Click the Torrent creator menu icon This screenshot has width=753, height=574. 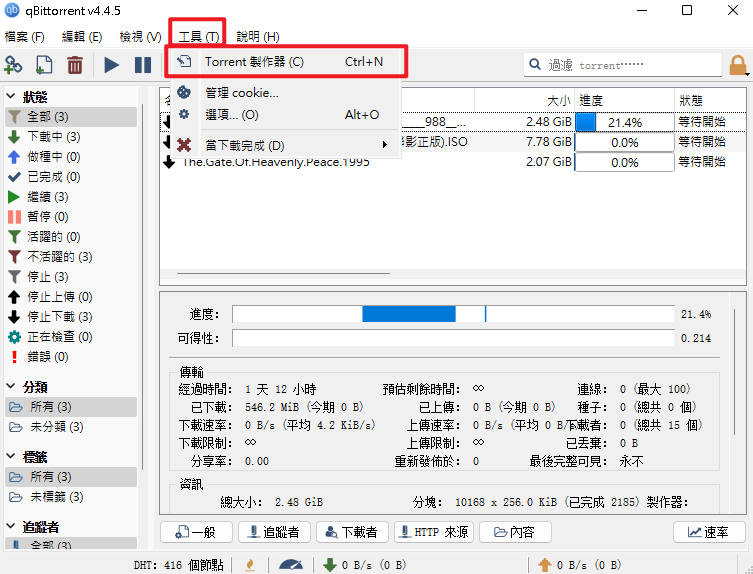184,61
